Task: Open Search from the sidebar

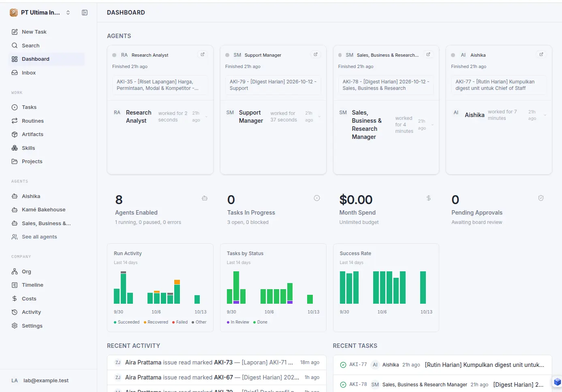Action: (x=46, y=46)
